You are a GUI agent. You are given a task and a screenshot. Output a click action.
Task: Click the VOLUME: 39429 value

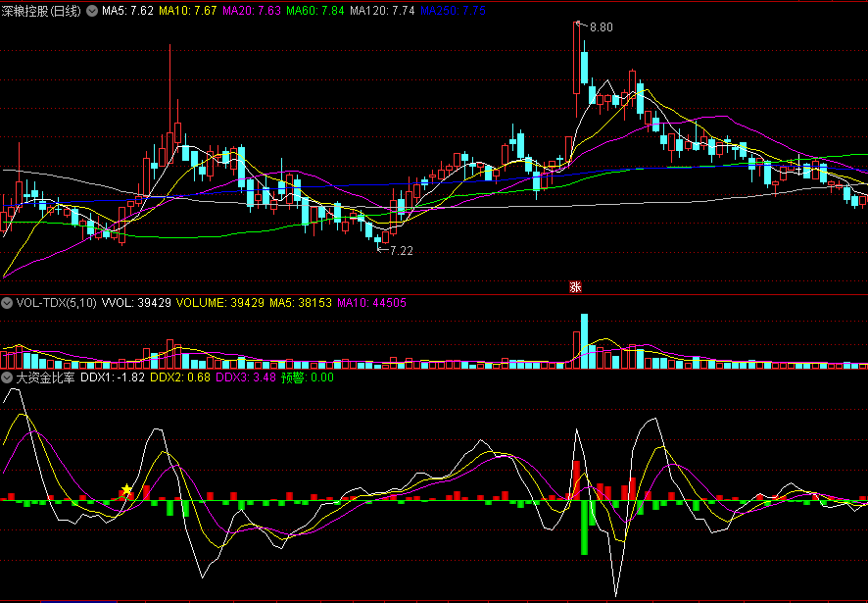(219, 303)
